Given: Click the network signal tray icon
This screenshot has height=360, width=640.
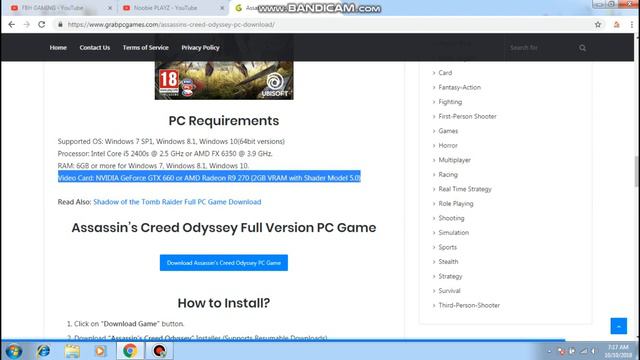Looking at the screenshot, I should [584, 351].
